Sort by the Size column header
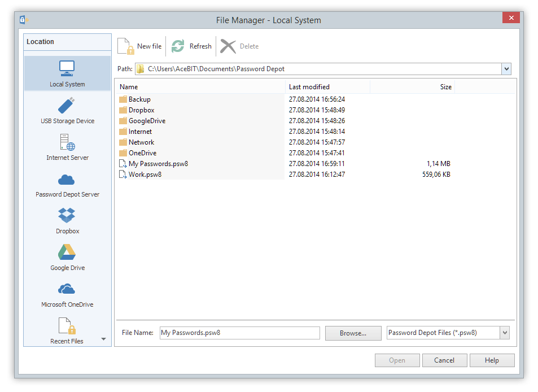The height and width of the screenshot is (392, 538). (413, 87)
